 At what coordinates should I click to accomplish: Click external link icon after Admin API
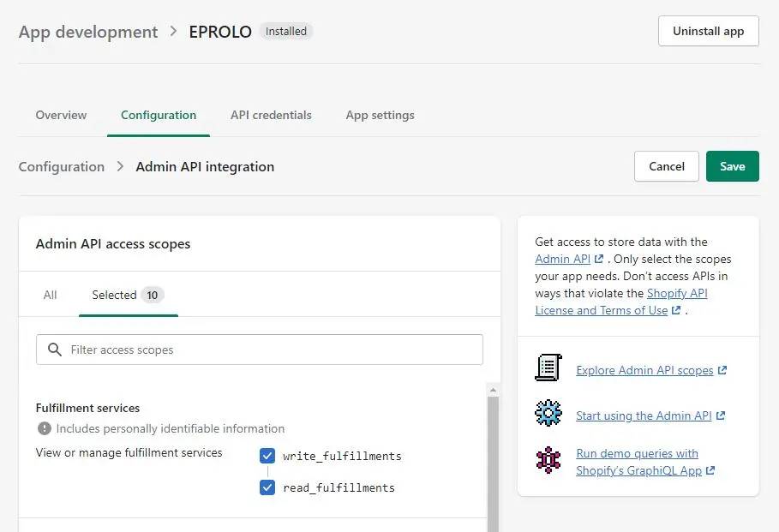(x=599, y=259)
